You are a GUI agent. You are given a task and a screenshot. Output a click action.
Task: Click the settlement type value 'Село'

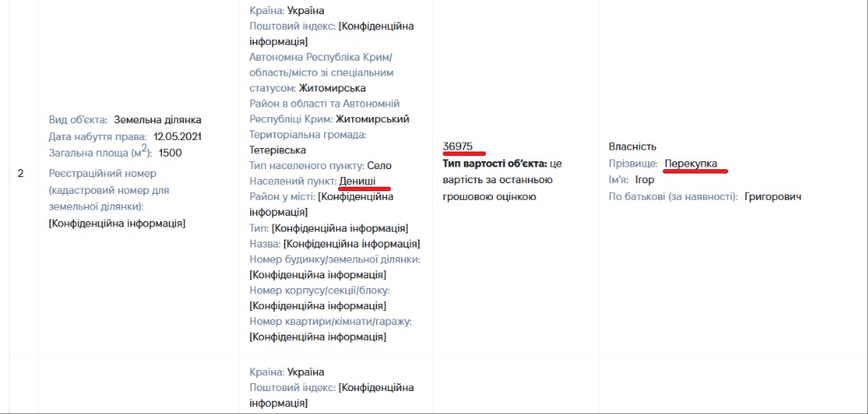click(379, 165)
